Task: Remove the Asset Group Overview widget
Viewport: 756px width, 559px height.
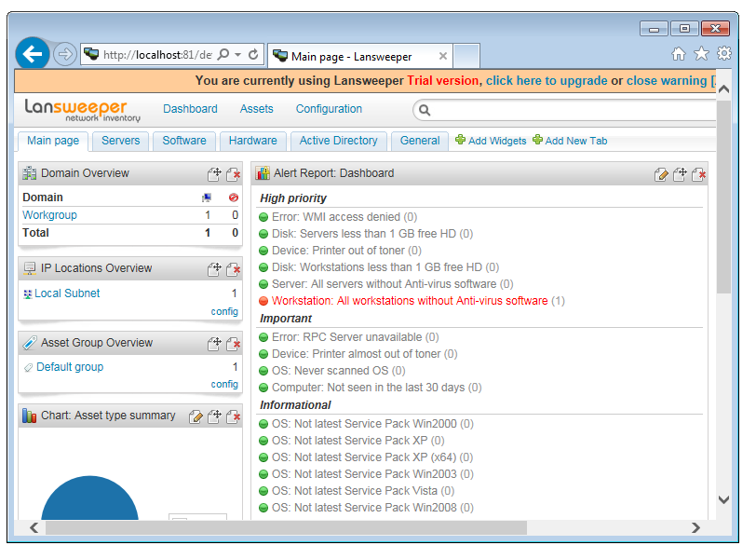Action: tap(233, 344)
